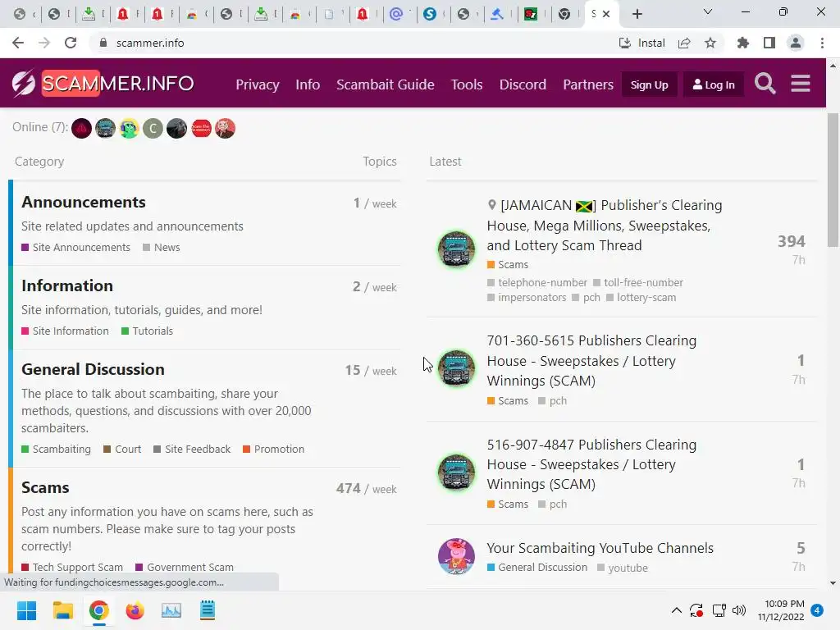Click the red first online user avatar

pyautogui.click(x=81, y=129)
